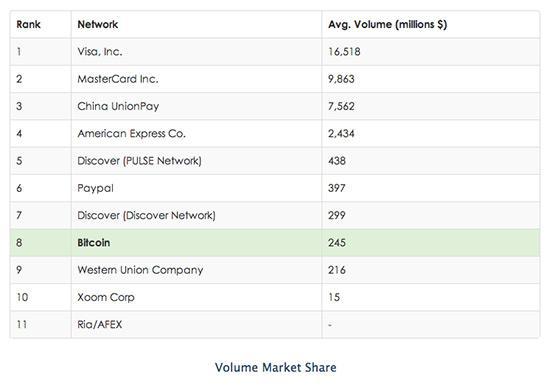
Task: Click the Paypal network name
Action: coord(95,188)
